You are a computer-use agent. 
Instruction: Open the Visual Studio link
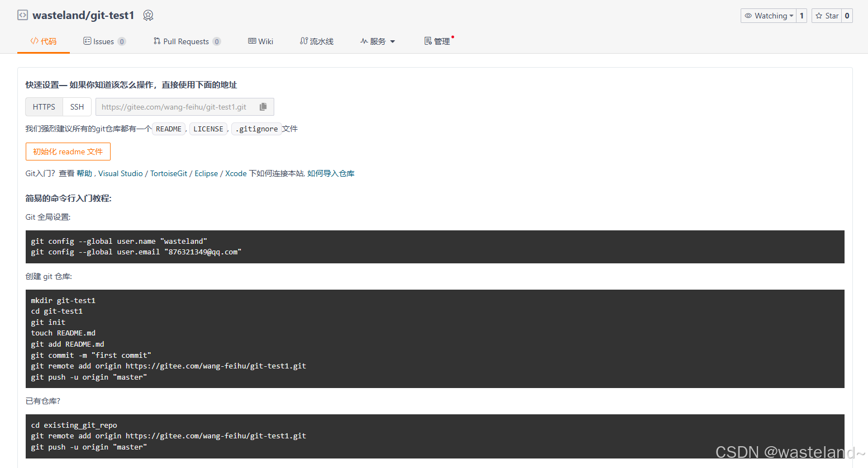coord(121,173)
